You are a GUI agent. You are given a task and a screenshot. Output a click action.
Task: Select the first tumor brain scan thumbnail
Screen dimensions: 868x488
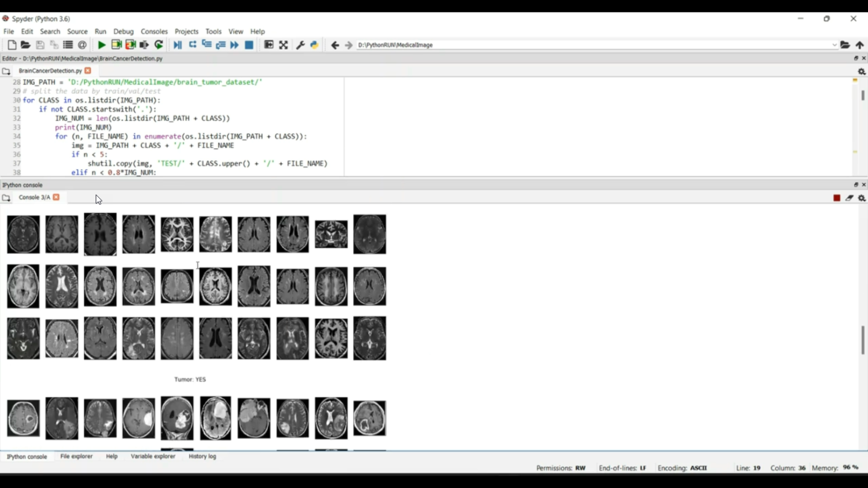23,417
